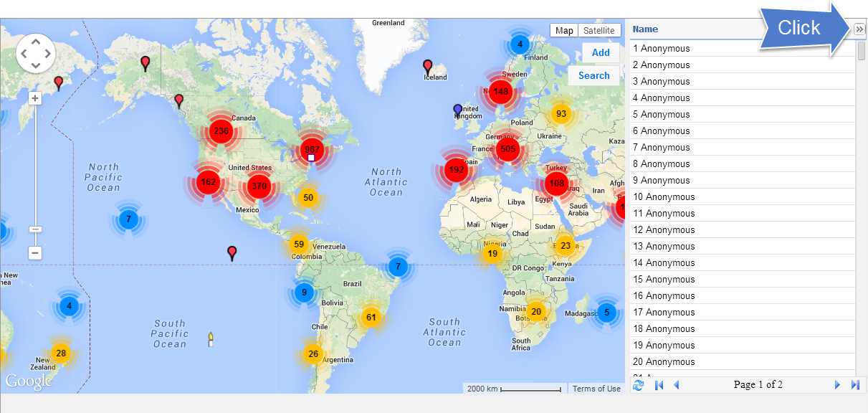Select row "16 Anonymous"
The height and width of the screenshot is (413, 868).
click(743, 296)
